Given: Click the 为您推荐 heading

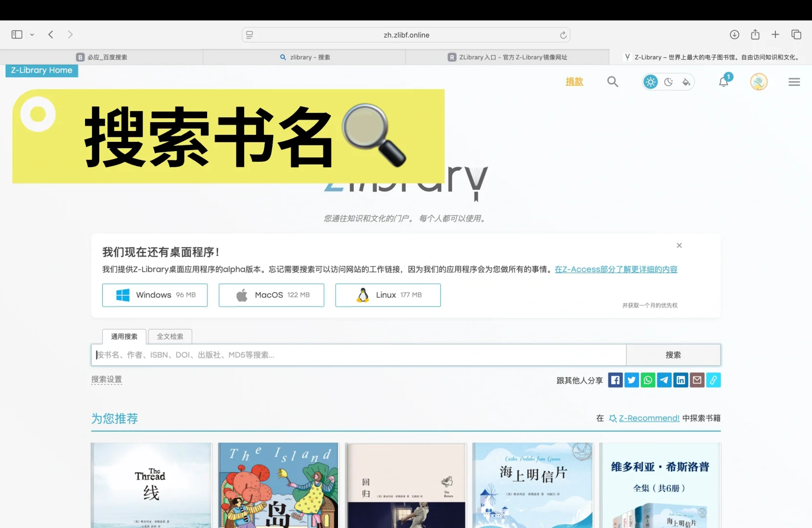Looking at the screenshot, I should tap(115, 418).
